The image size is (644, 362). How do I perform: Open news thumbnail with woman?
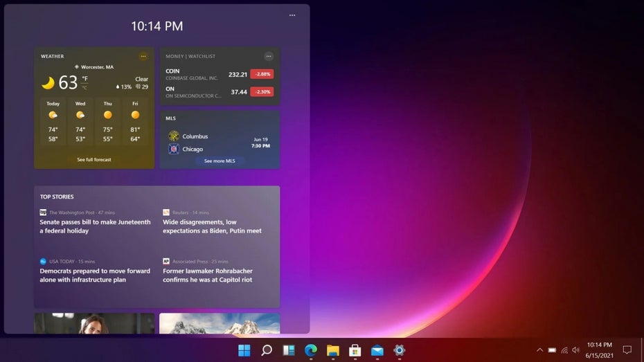[94, 323]
